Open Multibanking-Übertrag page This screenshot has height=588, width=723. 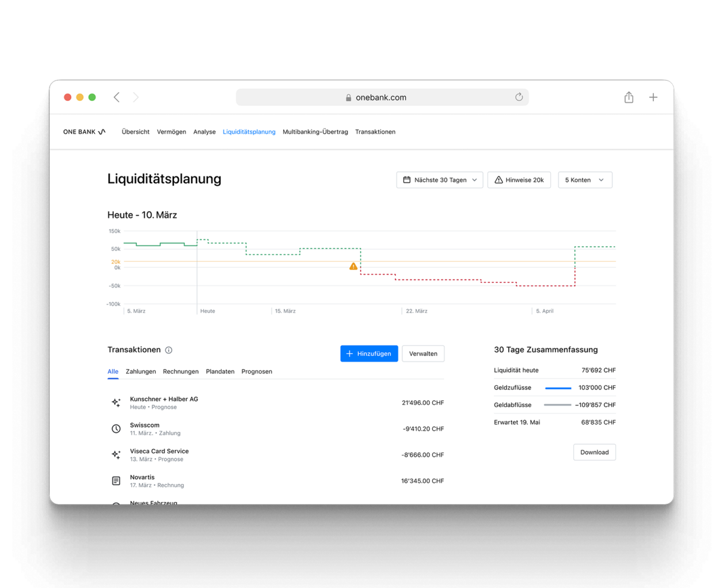315,132
